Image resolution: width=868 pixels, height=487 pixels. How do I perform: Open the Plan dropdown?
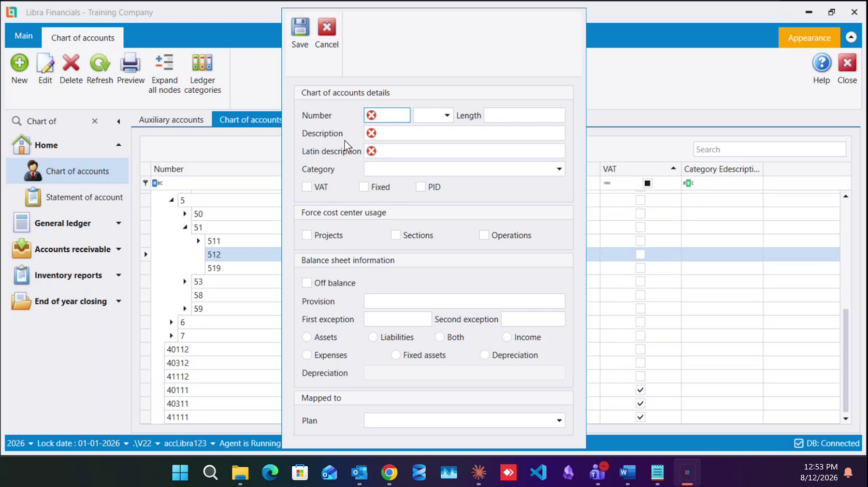point(559,421)
